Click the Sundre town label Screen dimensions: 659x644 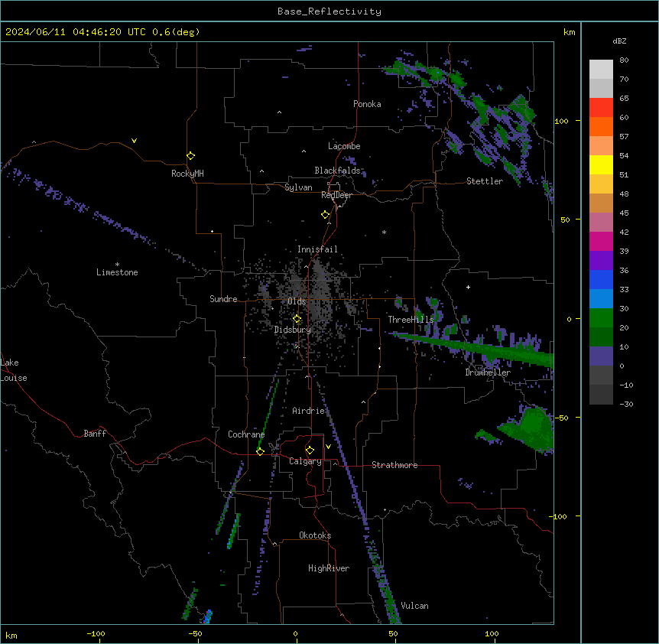[223, 299]
